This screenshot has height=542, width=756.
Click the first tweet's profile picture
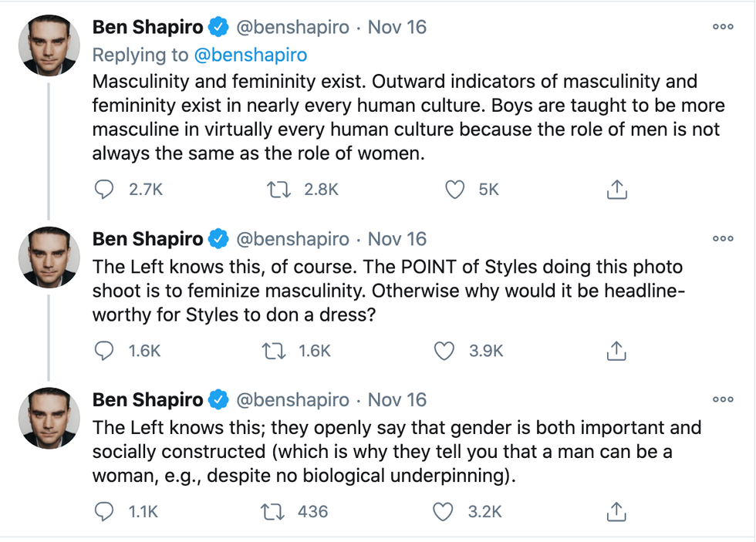(49, 45)
